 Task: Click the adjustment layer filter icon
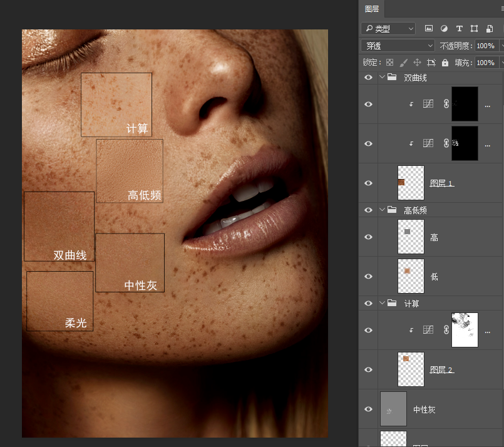tap(444, 28)
